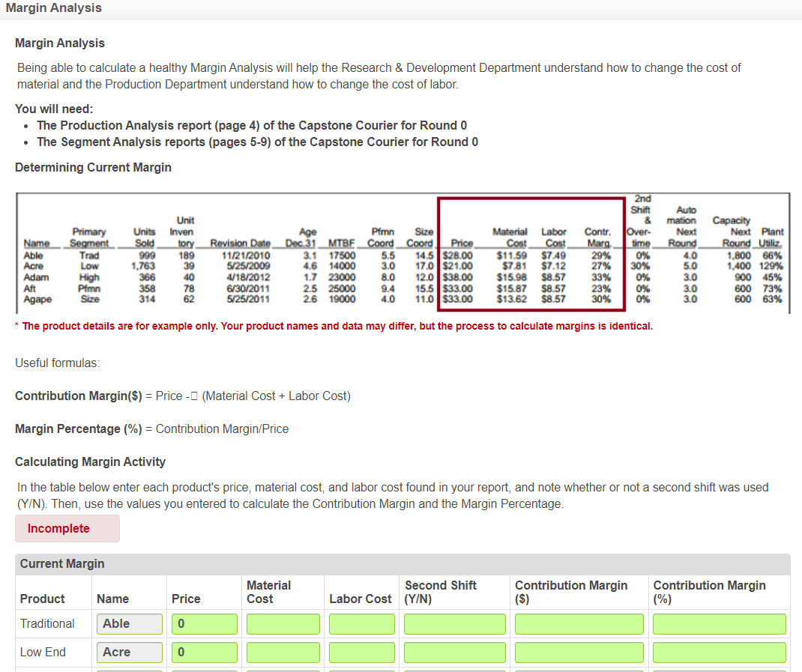The image size is (802, 672).
Task: Click the Margin Analysis page heading
Action: (x=53, y=8)
